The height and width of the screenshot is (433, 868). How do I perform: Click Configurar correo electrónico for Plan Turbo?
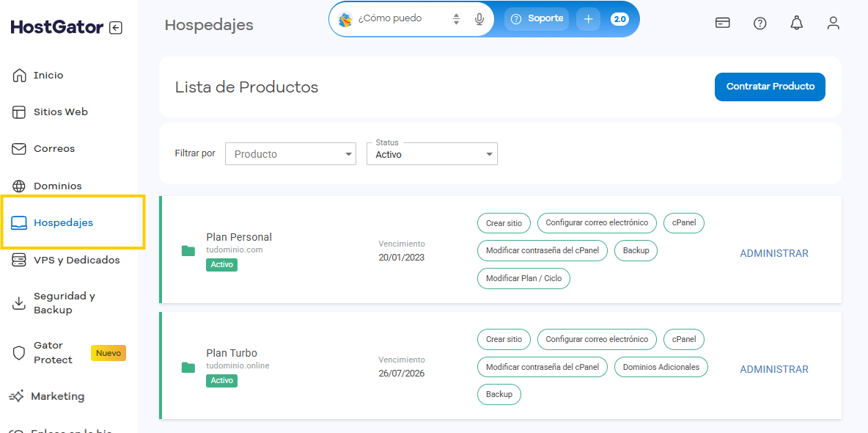point(597,339)
